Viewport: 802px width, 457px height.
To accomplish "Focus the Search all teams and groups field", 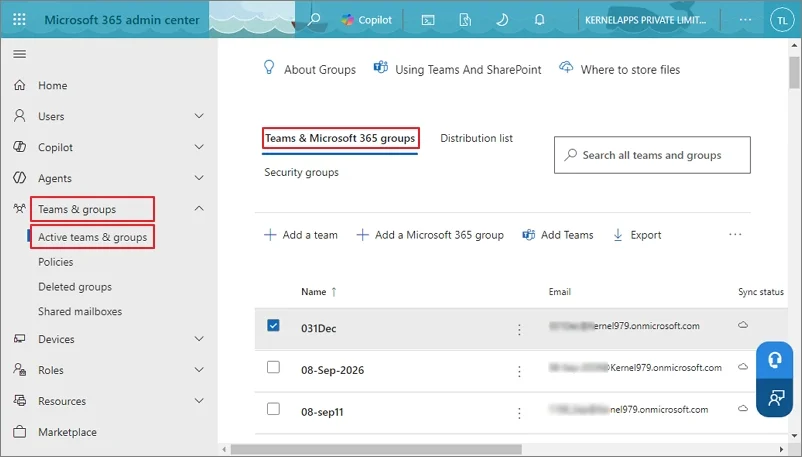I will tap(652, 155).
